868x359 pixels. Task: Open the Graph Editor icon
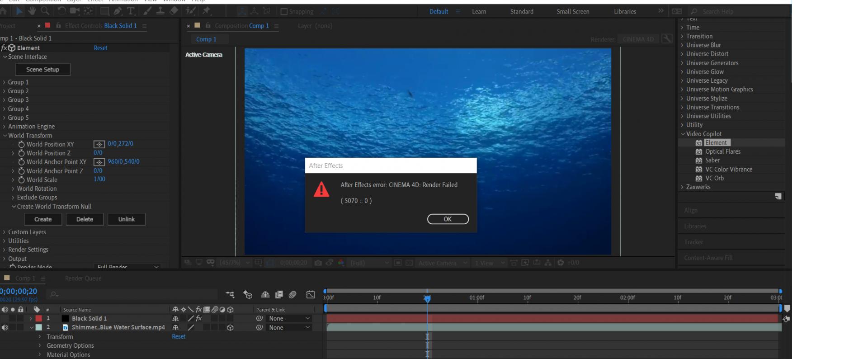click(311, 295)
